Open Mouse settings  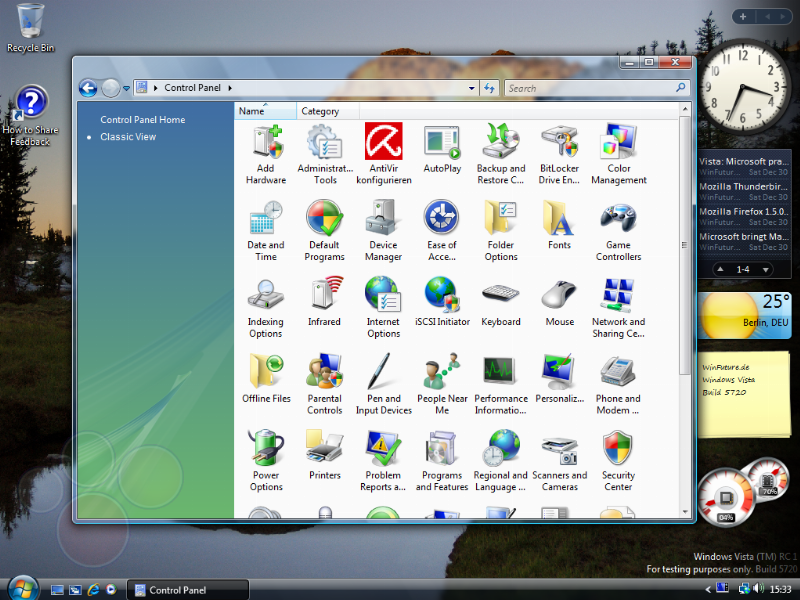tap(559, 302)
